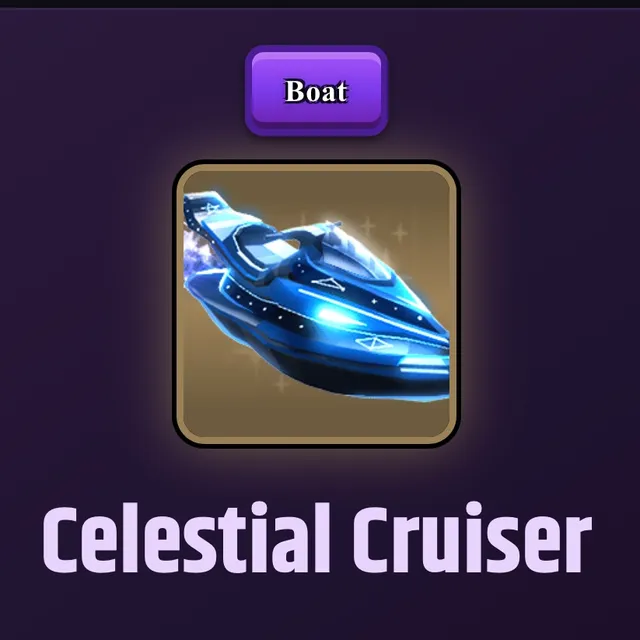Open the Celestial Cruiser item thumbnail
Viewport: 640px width, 640px height.
click(x=317, y=304)
